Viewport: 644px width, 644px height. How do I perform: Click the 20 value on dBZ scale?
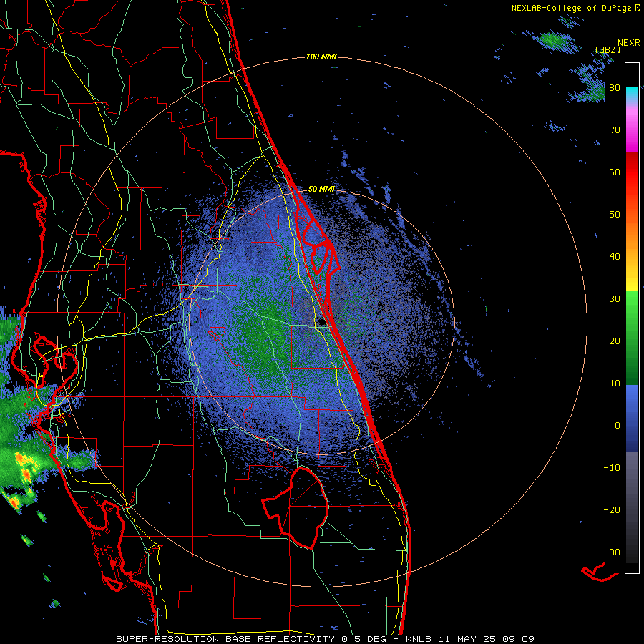click(615, 341)
